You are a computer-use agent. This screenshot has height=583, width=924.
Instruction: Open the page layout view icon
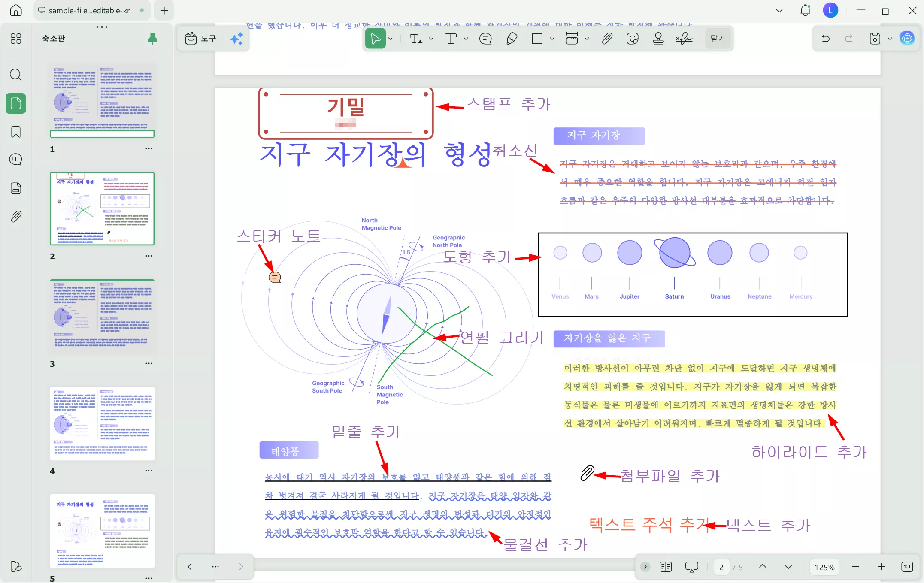pos(666,567)
